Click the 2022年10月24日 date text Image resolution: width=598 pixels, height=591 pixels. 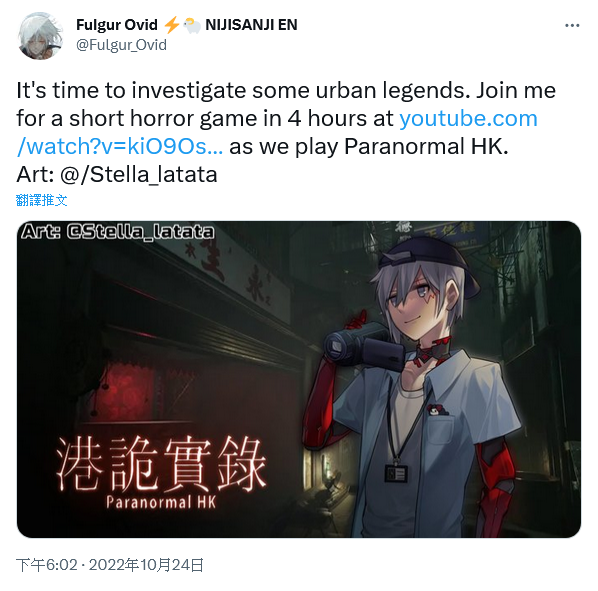point(146,565)
